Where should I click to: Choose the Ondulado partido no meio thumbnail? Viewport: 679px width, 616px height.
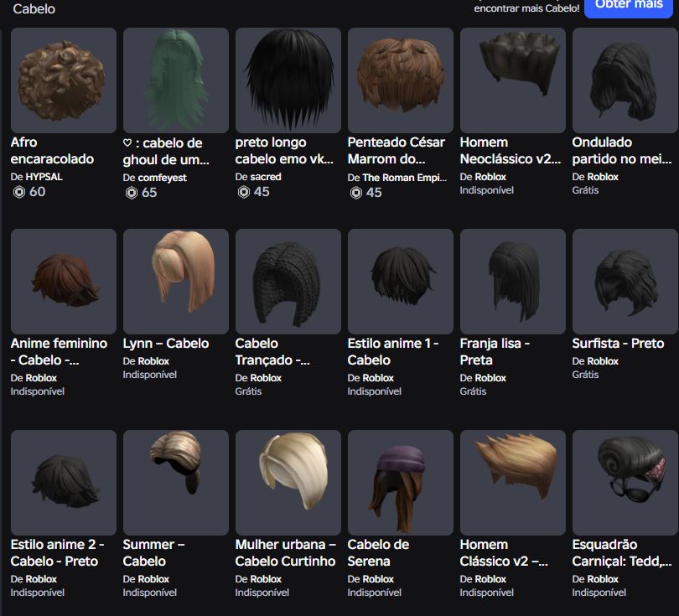[x=625, y=80]
